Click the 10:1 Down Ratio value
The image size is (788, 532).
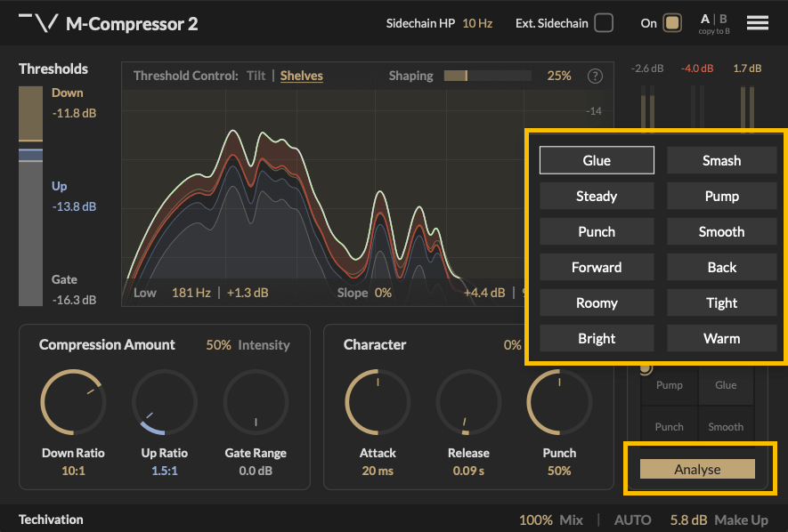coord(73,471)
